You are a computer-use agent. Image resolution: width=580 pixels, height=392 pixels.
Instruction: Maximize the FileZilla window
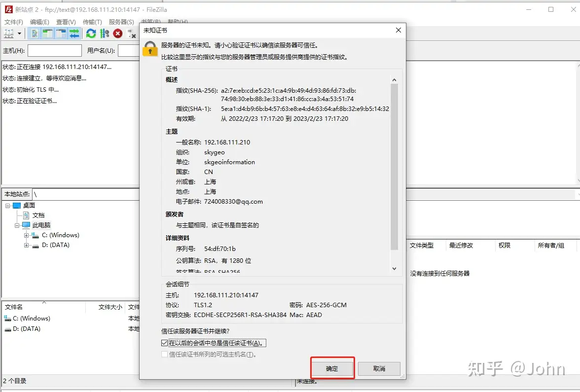point(551,9)
